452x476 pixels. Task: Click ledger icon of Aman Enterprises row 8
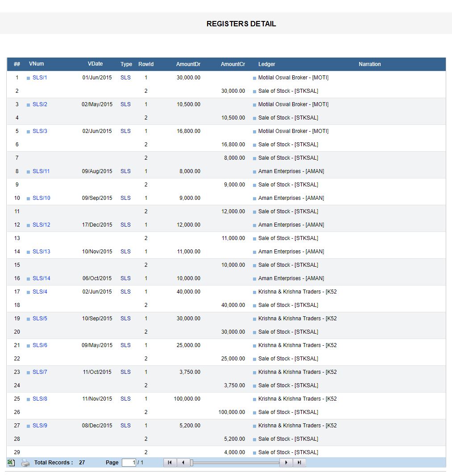(255, 172)
